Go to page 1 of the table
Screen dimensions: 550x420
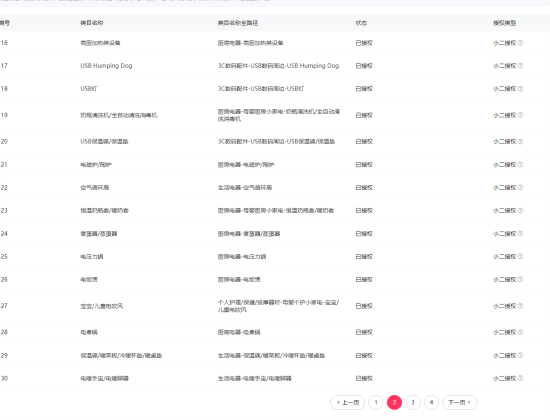click(376, 402)
